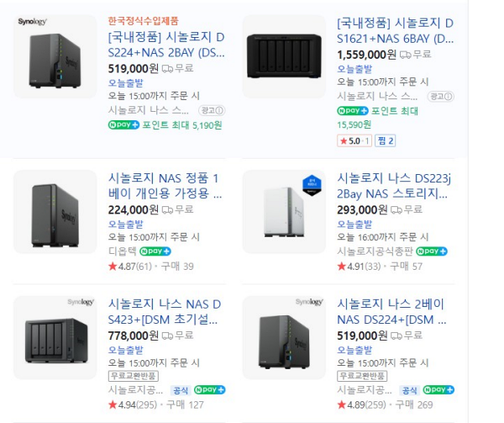Image resolution: width=504 pixels, height=423 pixels.
Task: Click the 시놀로지공식총판 seller name
Action: point(375,251)
